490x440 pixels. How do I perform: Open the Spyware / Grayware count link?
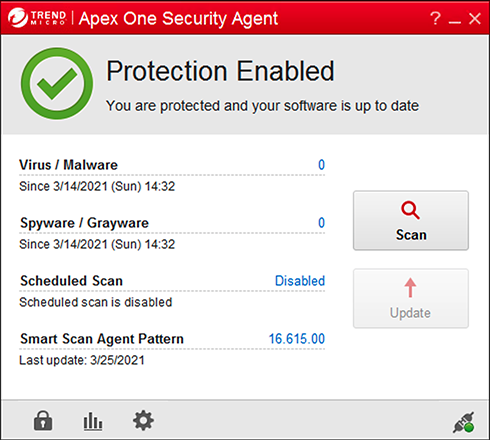[x=321, y=223]
